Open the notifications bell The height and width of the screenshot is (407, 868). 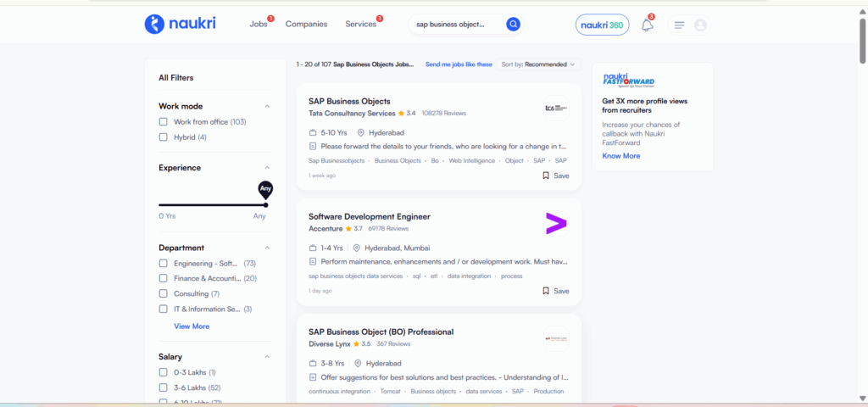(x=647, y=25)
